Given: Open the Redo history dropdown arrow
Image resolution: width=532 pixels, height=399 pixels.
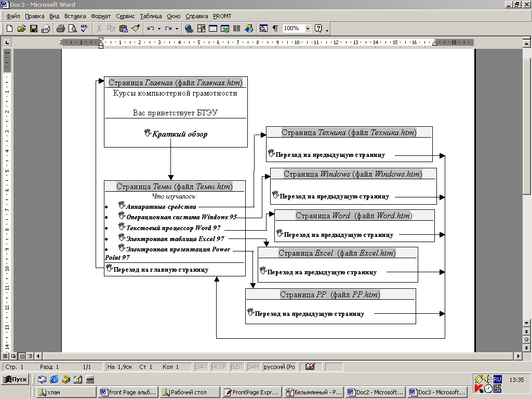Looking at the screenshot, I should click(177, 29).
